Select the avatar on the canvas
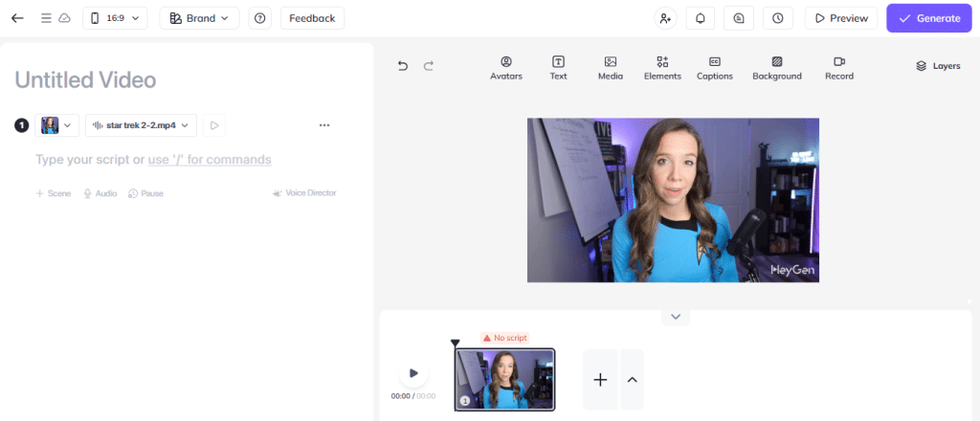The height and width of the screenshot is (421, 980). coord(673,201)
